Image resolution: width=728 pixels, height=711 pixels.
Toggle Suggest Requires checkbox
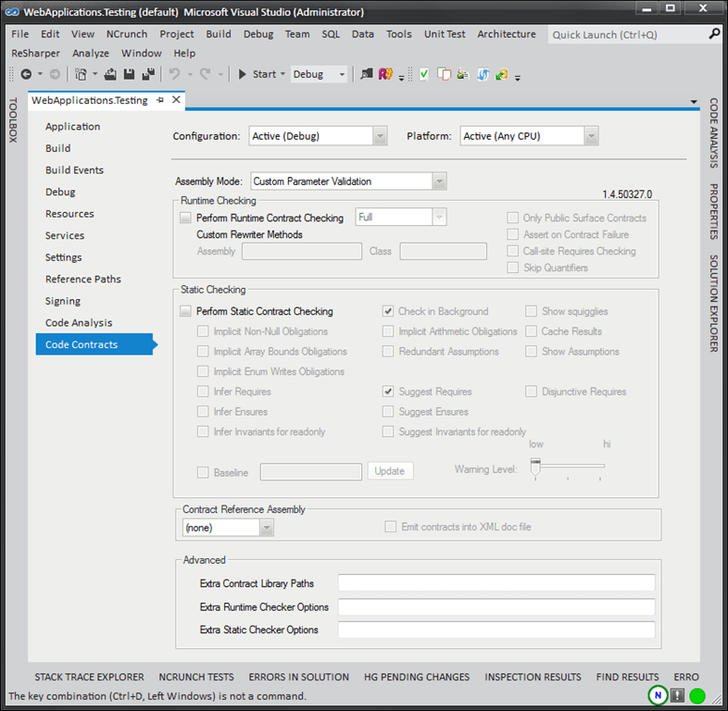(x=388, y=392)
